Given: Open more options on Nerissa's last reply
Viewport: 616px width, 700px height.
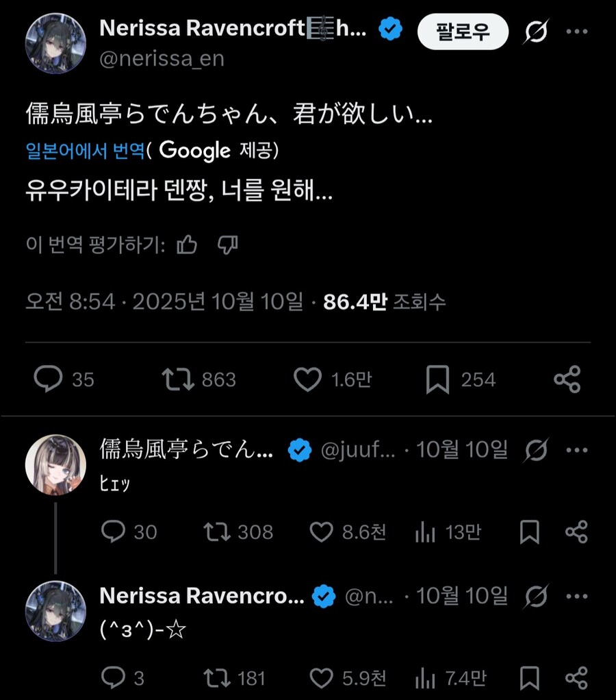Looking at the screenshot, I should 577,597.
